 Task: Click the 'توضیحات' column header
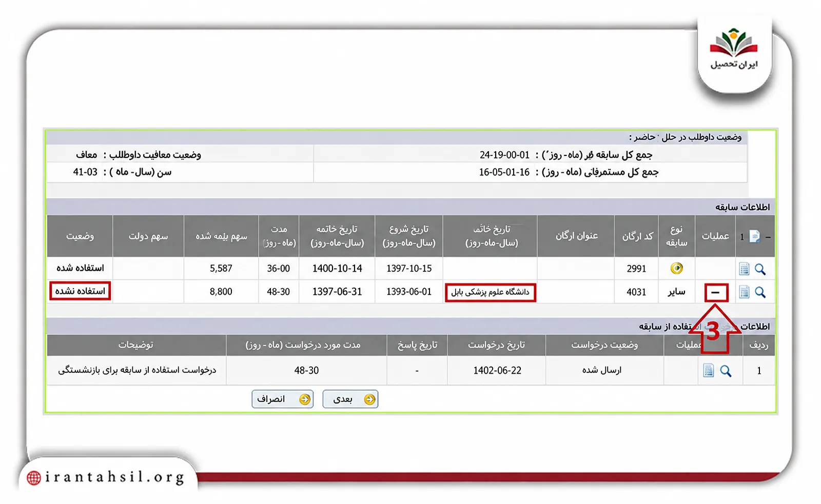coord(136,345)
